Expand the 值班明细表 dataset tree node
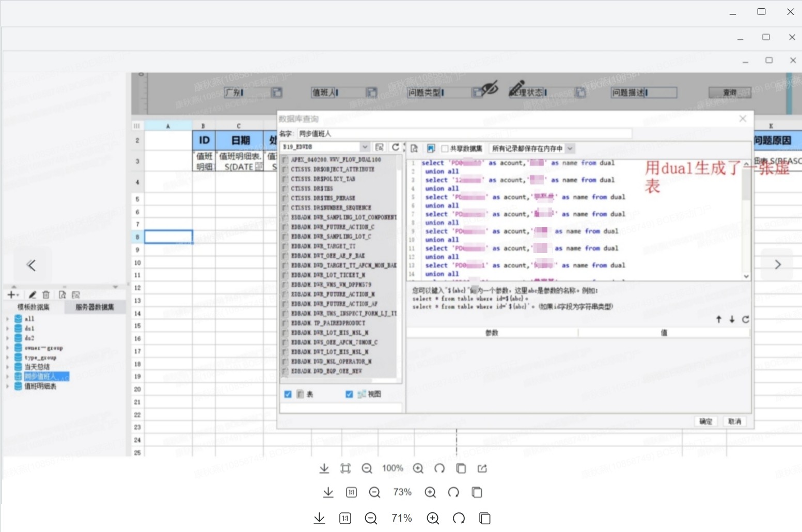802x532 pixels. click(x=7, y=386)
